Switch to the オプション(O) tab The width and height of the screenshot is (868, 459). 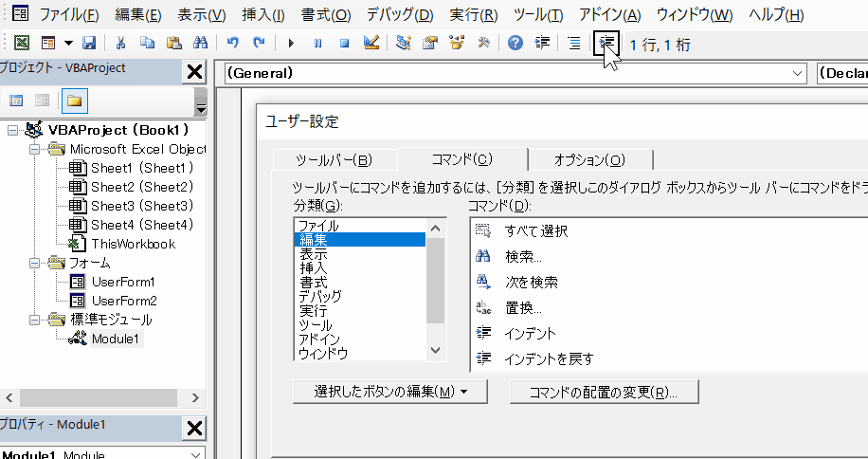[589, 160]
